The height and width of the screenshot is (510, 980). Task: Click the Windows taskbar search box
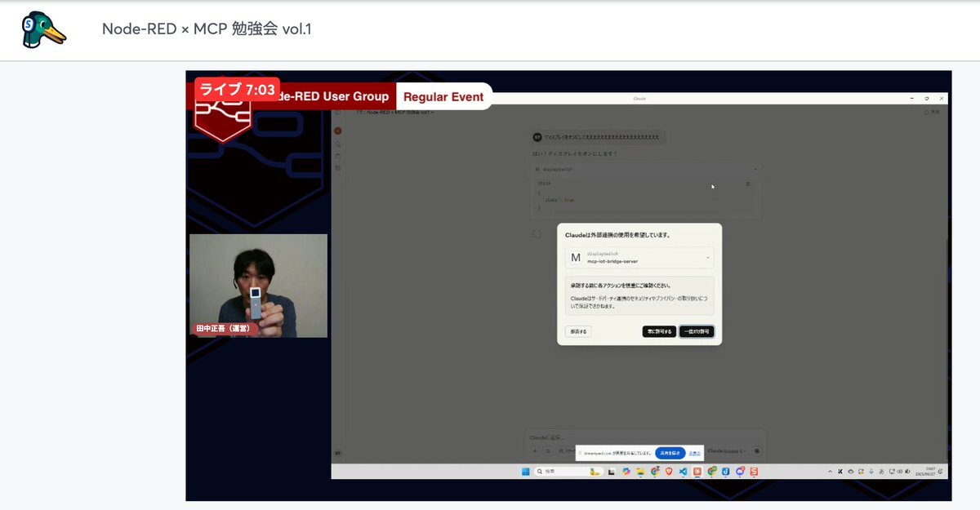click(569, 472)
